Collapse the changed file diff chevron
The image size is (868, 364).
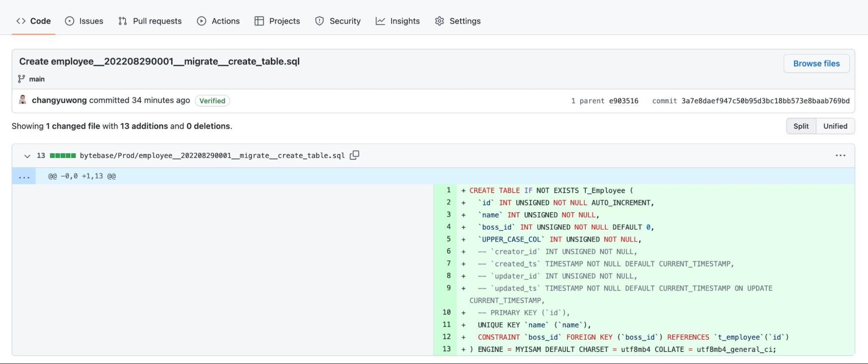click(x=27, y=156)
